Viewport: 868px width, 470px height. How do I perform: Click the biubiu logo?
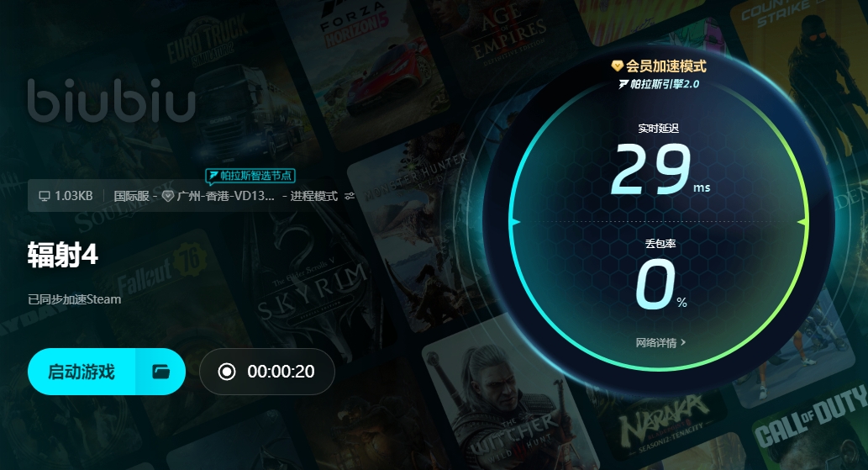pos(111,100)
